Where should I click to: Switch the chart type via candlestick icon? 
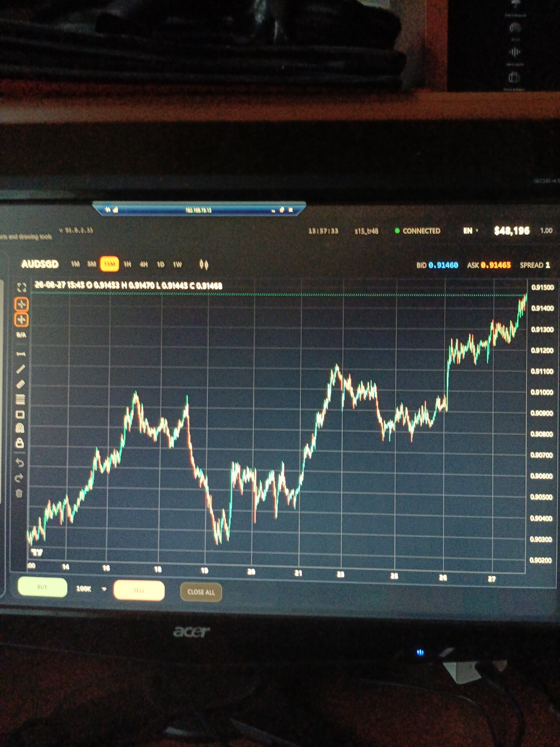click(x=203, y=264)
